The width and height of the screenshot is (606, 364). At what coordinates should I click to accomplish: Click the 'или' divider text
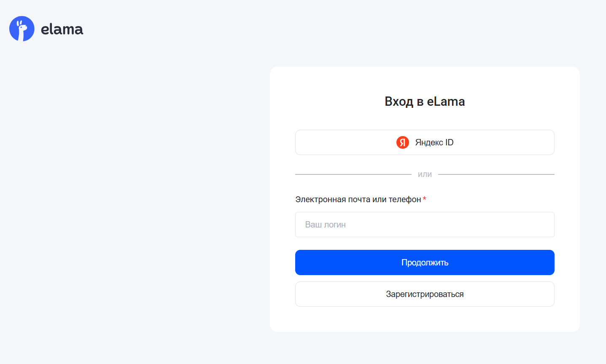click(425, 174)
